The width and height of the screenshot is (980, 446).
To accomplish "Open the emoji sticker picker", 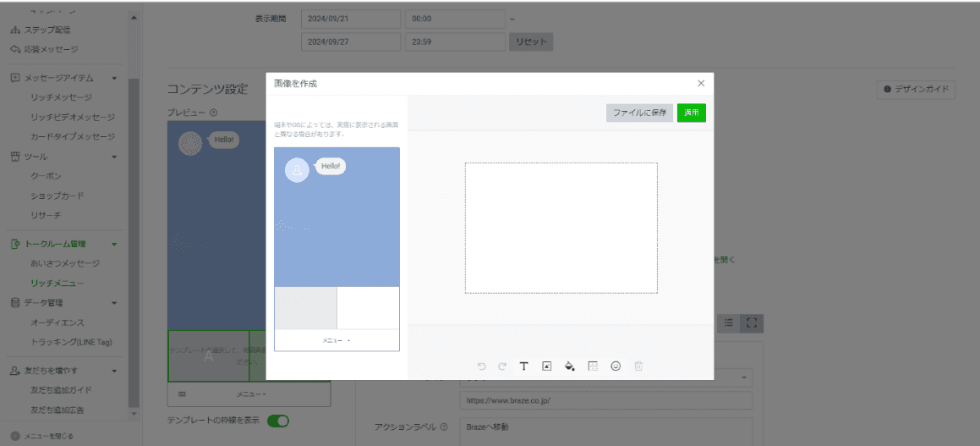I will click(616, 366).
